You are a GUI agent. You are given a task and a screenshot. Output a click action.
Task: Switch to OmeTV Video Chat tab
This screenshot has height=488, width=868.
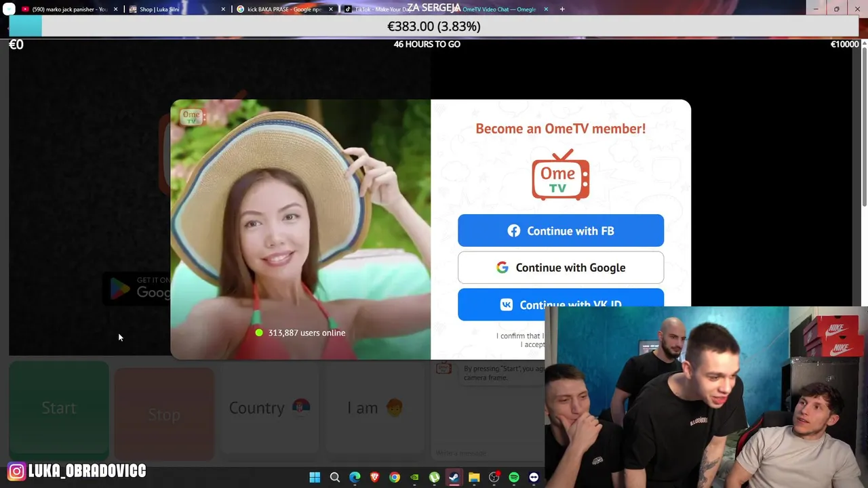498,9
